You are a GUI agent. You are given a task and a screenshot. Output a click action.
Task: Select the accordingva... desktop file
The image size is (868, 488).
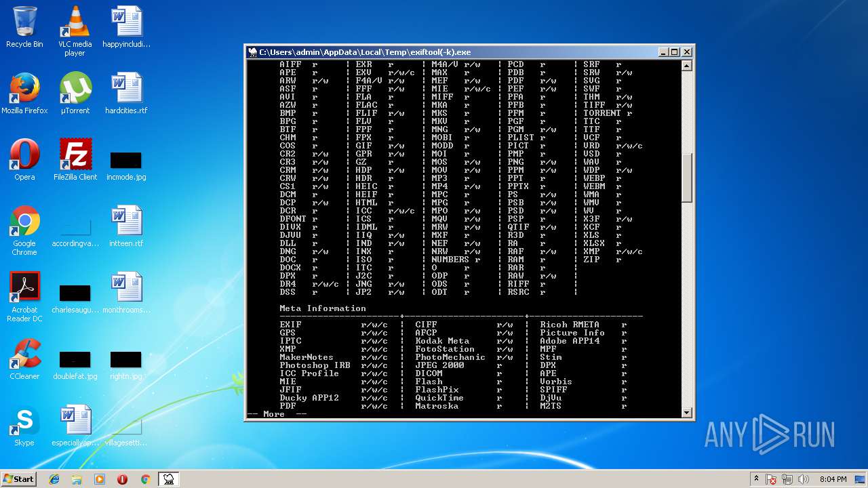(x=75, y=232)
